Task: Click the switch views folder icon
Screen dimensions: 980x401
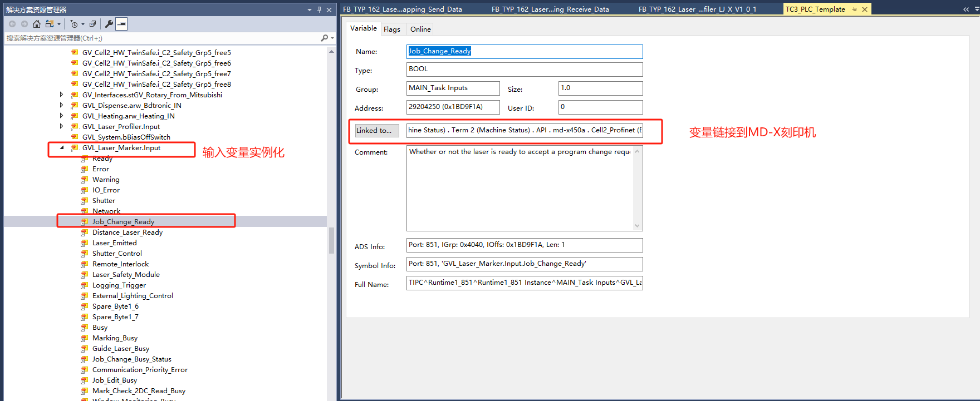Action: point(50,24)
